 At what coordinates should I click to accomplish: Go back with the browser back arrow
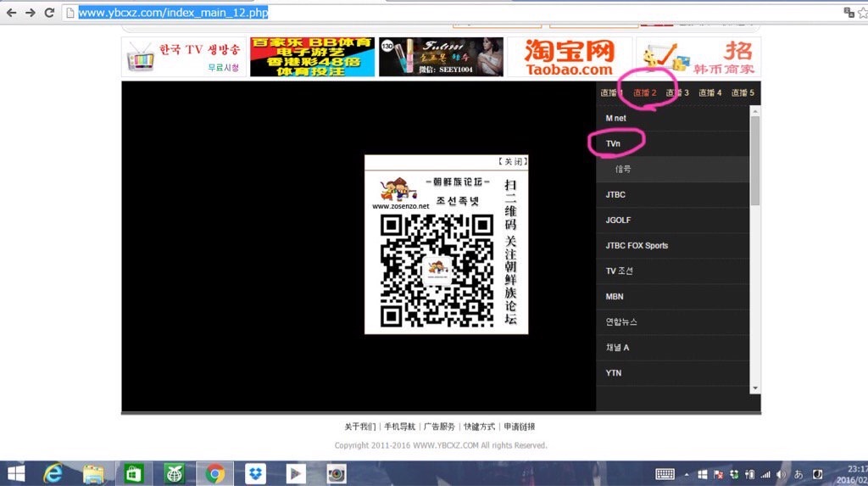(11, 12)
